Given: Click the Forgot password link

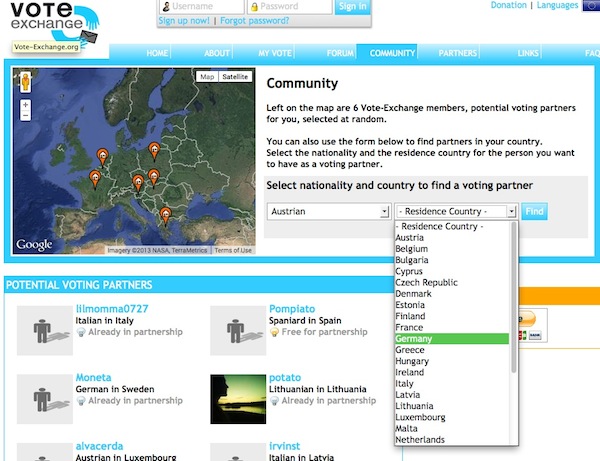Looking at the screenshot, I should (x=254, y=21).
